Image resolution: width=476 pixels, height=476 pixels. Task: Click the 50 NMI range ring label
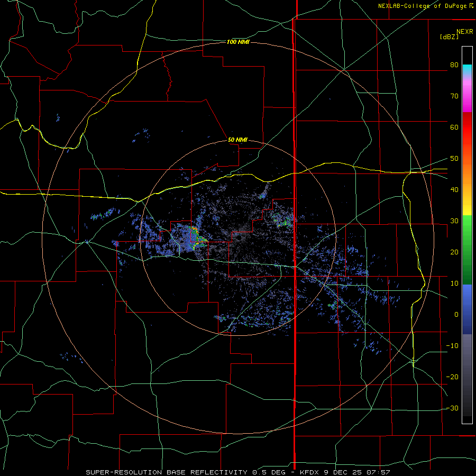pyautogui.click(x=237, y=140)
